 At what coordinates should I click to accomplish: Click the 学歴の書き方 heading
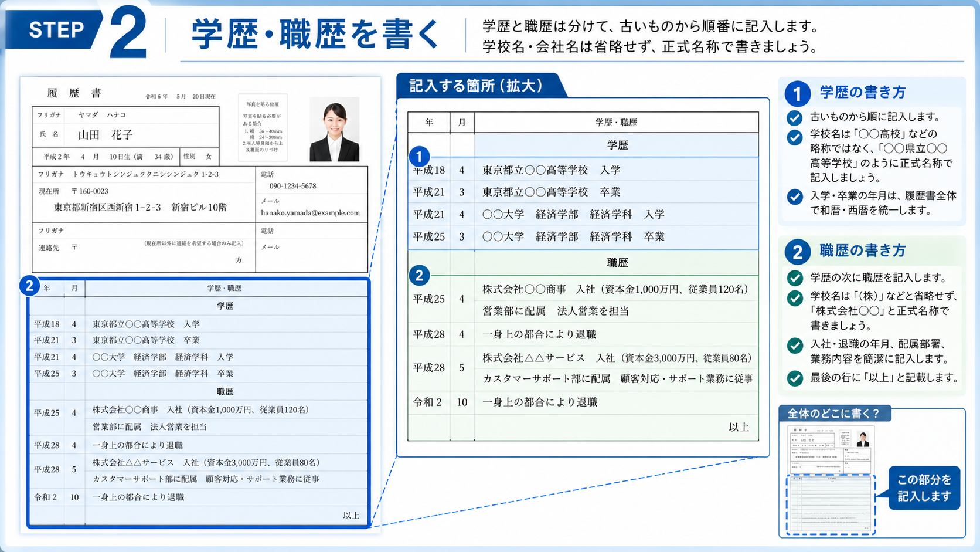coord(863,92)
